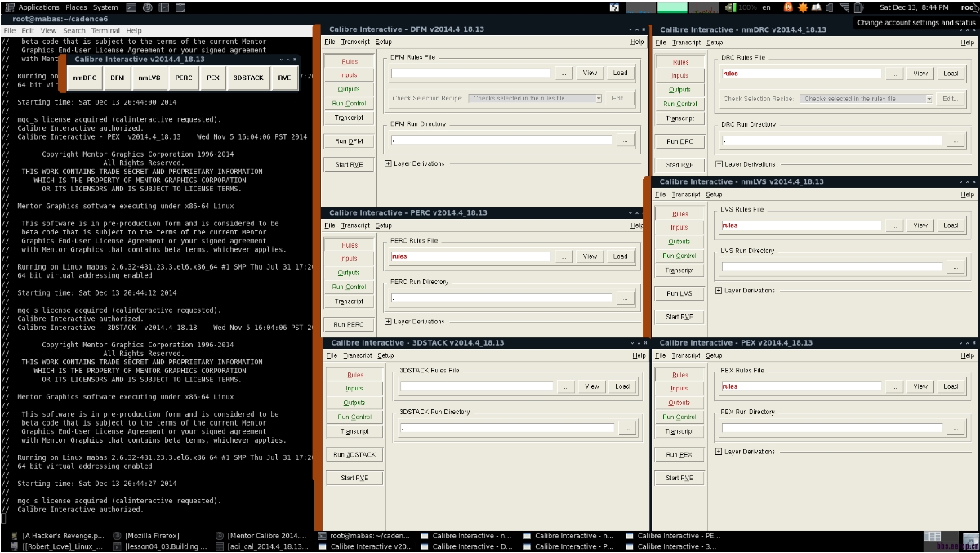980x553 pixels.
Task: Open the PERC Rules File browse (...) button
Action: pos(564,256)
